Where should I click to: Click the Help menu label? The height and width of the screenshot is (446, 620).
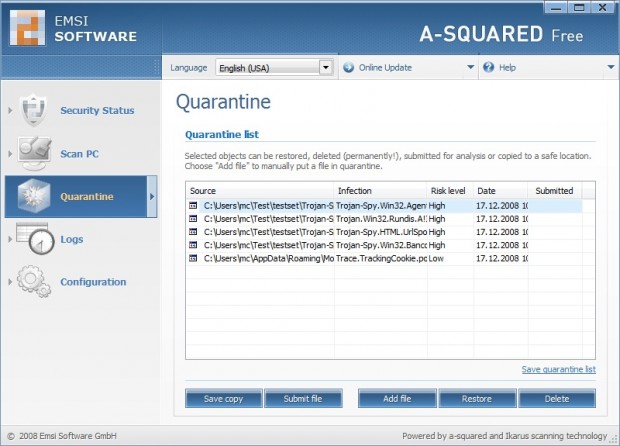pos(507,68)
